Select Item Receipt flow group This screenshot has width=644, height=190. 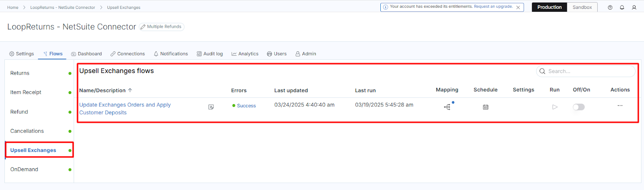tap(39, 92)
